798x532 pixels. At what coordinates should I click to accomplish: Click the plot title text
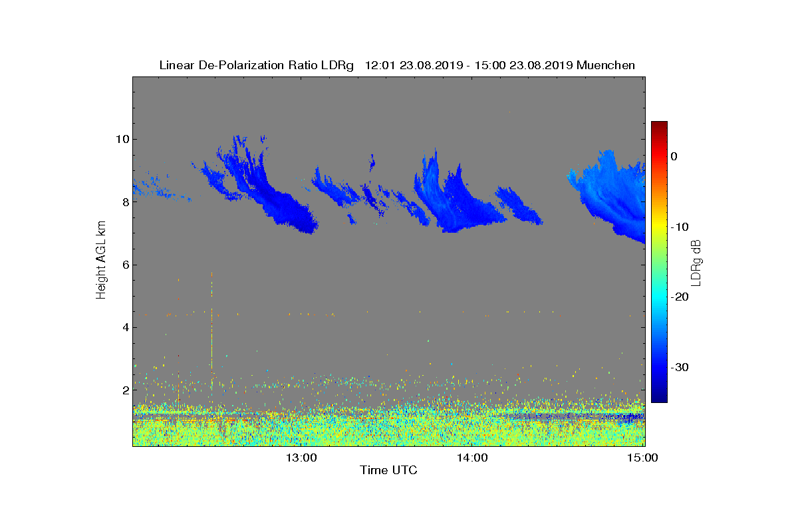coord(397,65)
